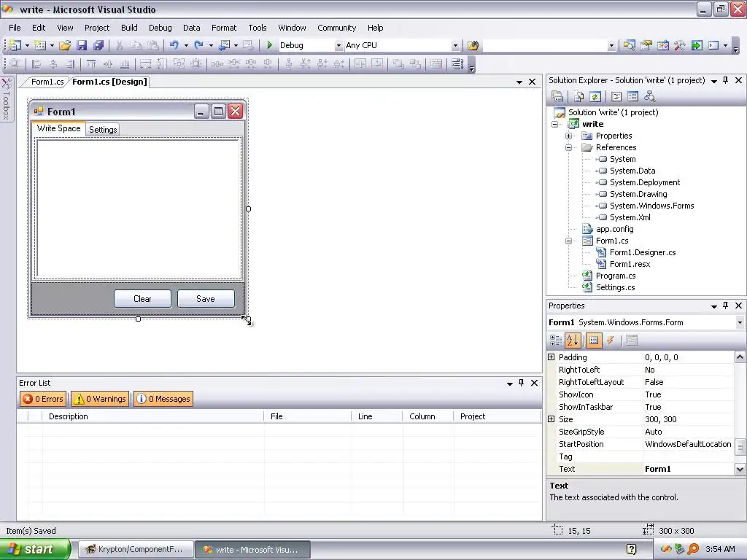Open the Format menu
This screenshot has width=747, height=560.
coord(224,28)
